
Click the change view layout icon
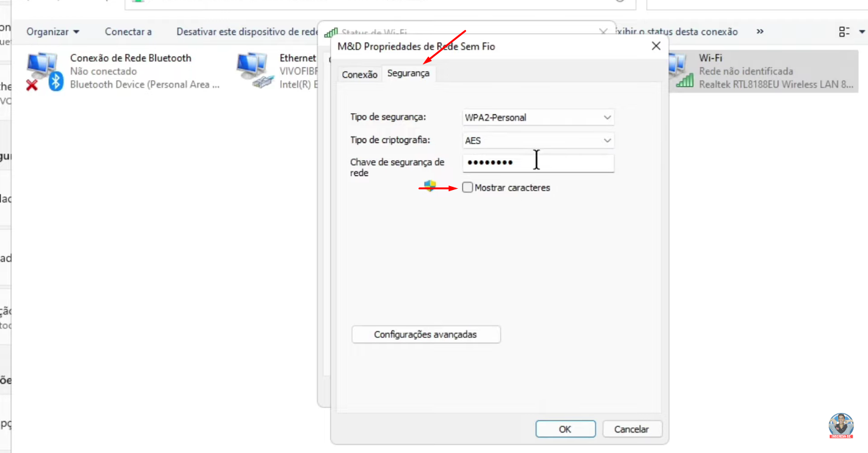[844, 32]
